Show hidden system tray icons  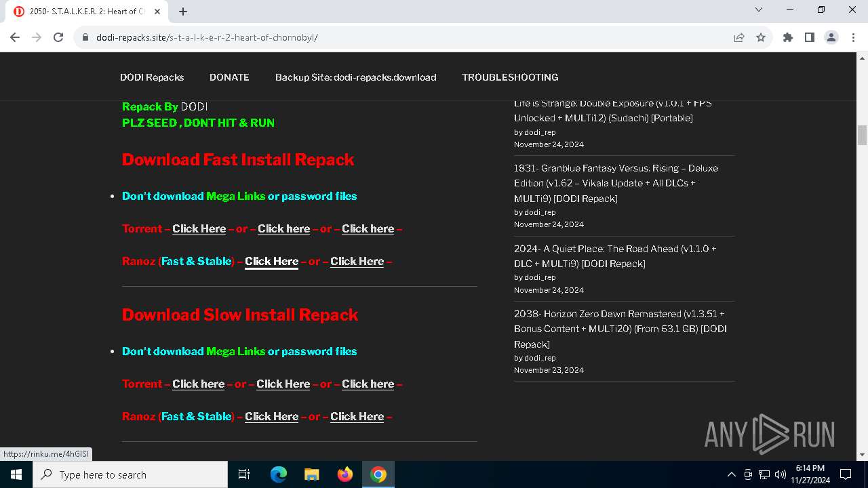pos(732,474)
